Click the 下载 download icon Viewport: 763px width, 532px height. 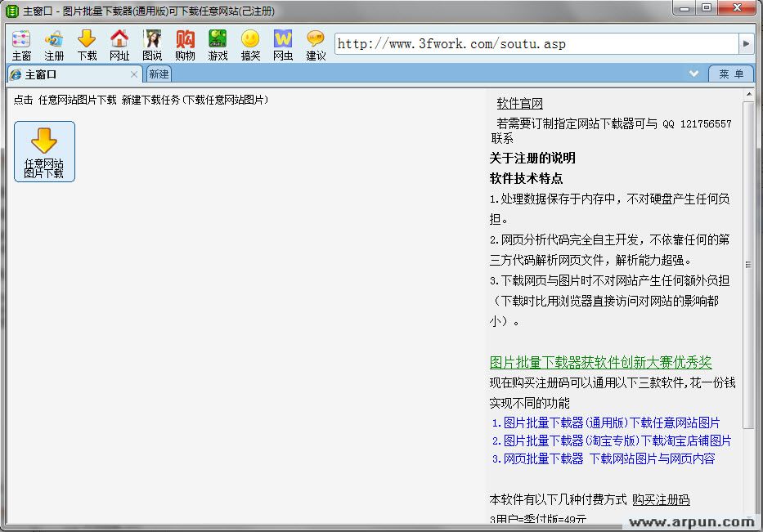coord(87,42)
